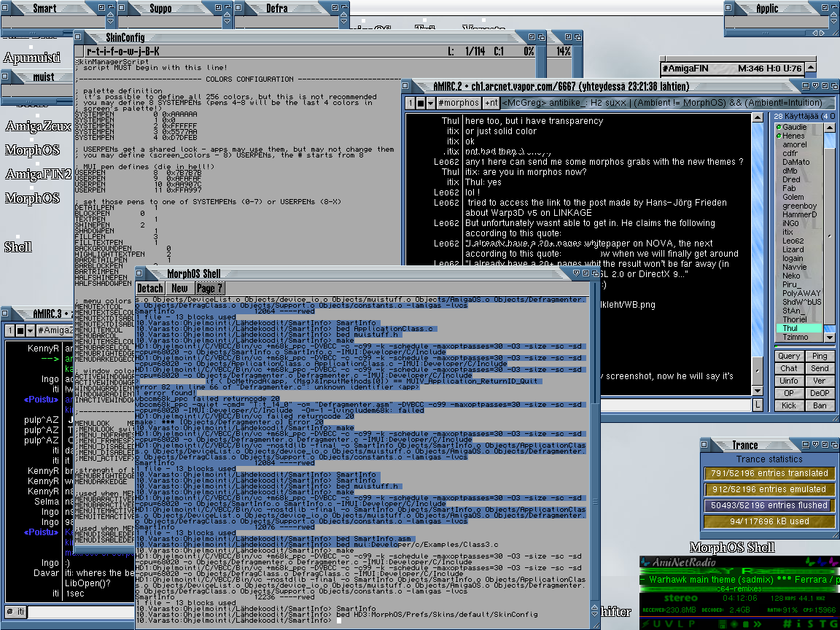The height and width of the screenshot is (630, 840).
Task: Skip forward with AmiNetRadio double-arrow icon
Action: (x=758, y=624)
